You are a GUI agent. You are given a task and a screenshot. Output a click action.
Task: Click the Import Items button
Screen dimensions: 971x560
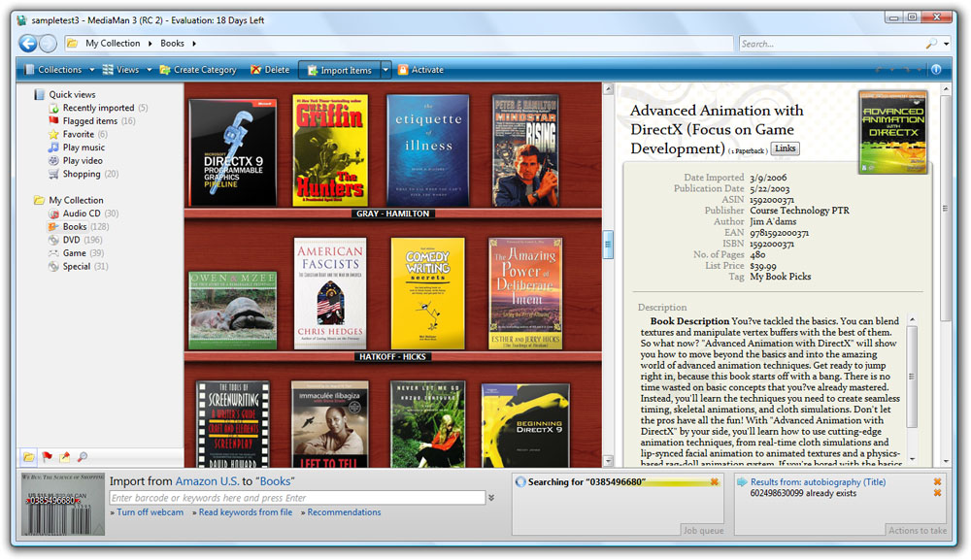[x=339, y=70]
